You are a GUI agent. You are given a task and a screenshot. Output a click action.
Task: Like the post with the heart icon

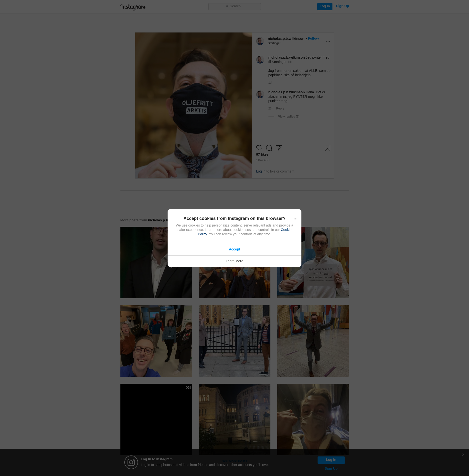[x=259, y=148]
